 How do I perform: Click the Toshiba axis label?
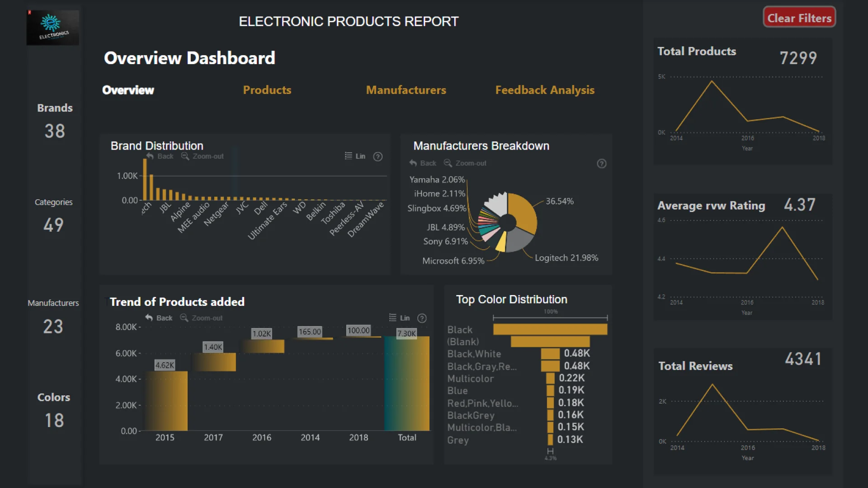[x=333, y=213]
